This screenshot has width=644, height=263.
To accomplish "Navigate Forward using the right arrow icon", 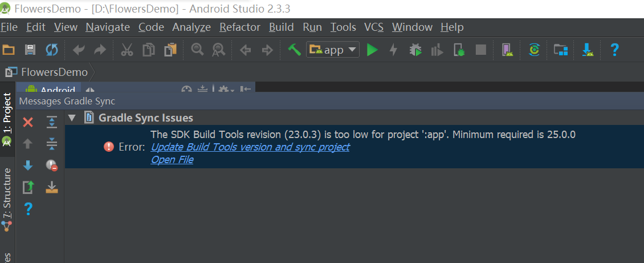I will [267, 50].
